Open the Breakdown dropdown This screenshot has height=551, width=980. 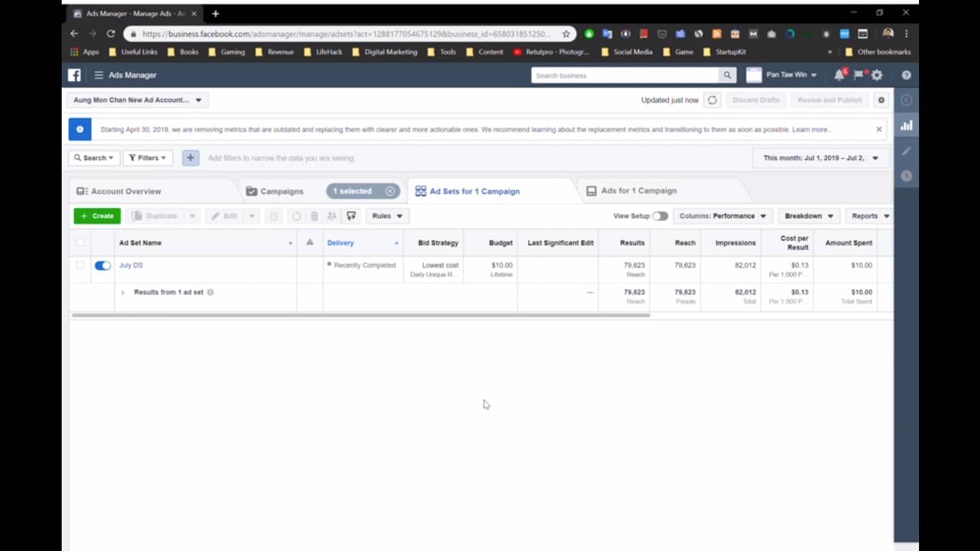coord(809,216)
